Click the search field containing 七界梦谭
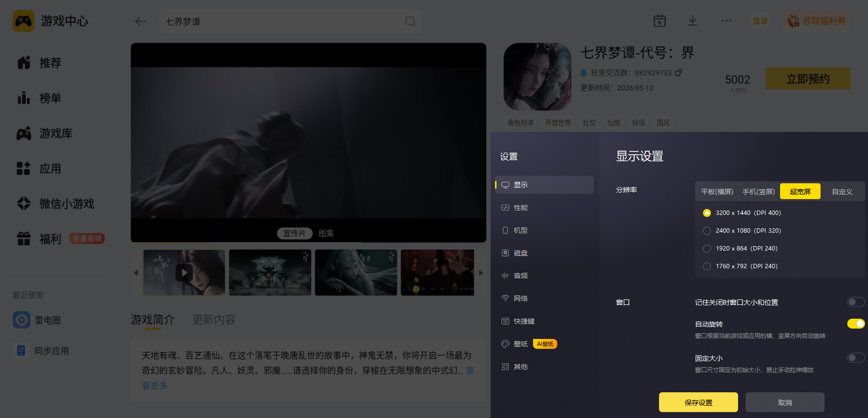The width and height of the screenshot is (868, 418). [x=290, y=21]
